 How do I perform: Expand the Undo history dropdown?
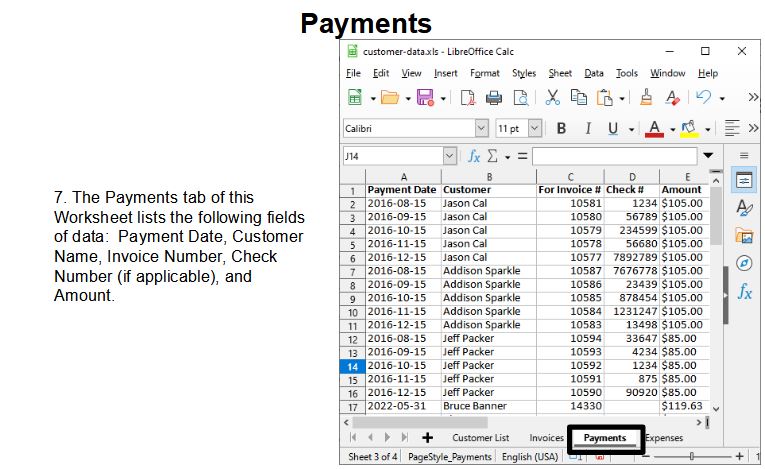coord(722,99)
